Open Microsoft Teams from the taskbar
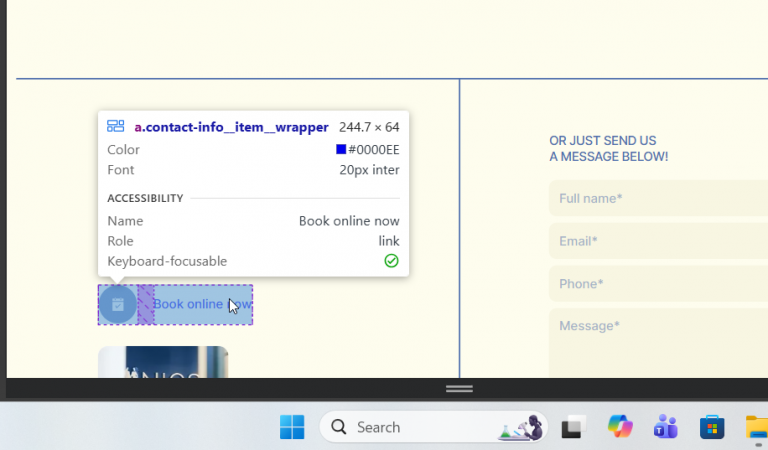Image resolution: width=768 pixels, height=450 pixels. coord(666,426)
